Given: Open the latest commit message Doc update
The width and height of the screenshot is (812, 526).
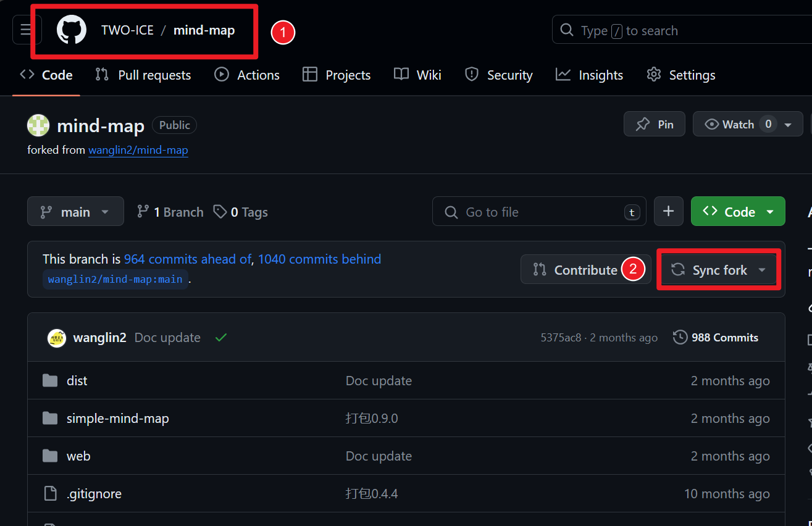Looking at the screenshot, I should (x=167, y=338).
